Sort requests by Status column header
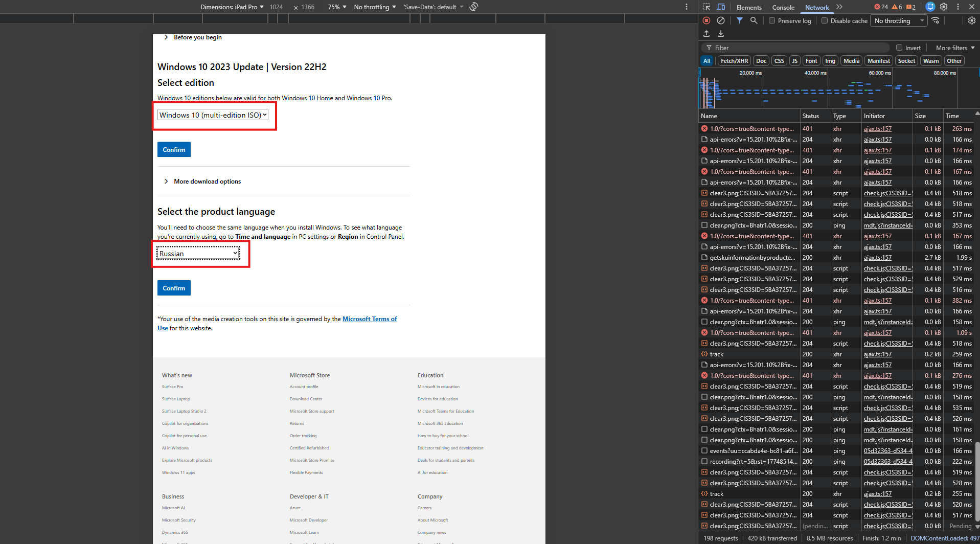This screenshot has height=544, width=980. coord(814,116)
